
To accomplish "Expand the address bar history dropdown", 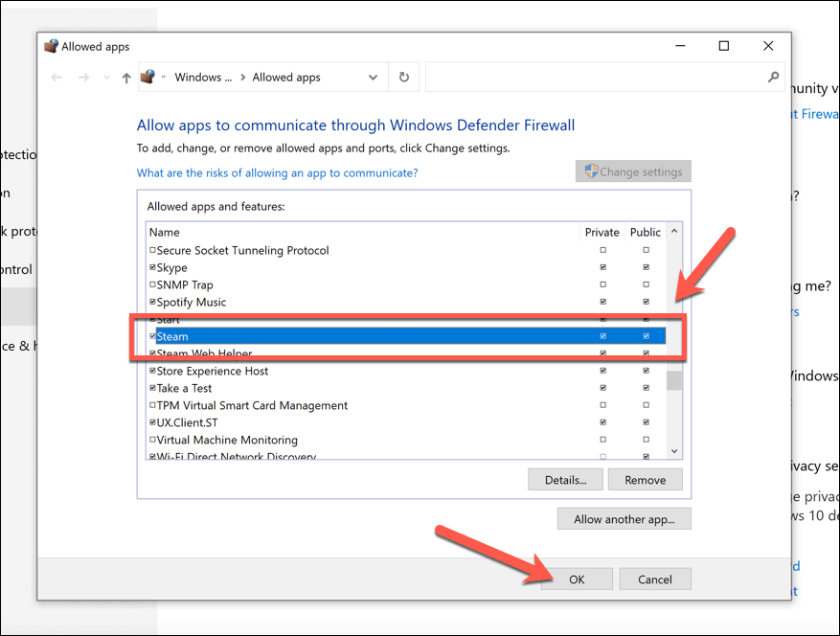I will [x=373, y=78].
